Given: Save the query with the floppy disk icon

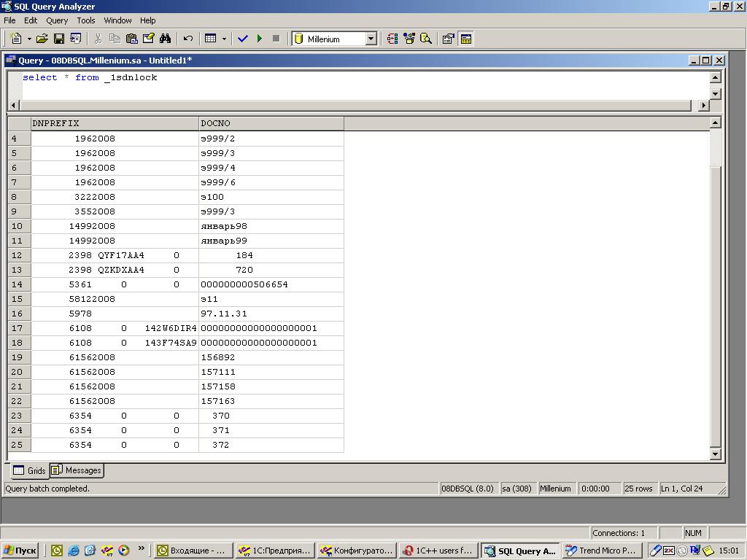Looking at the screenshot, I should click(x=59, y=39).
